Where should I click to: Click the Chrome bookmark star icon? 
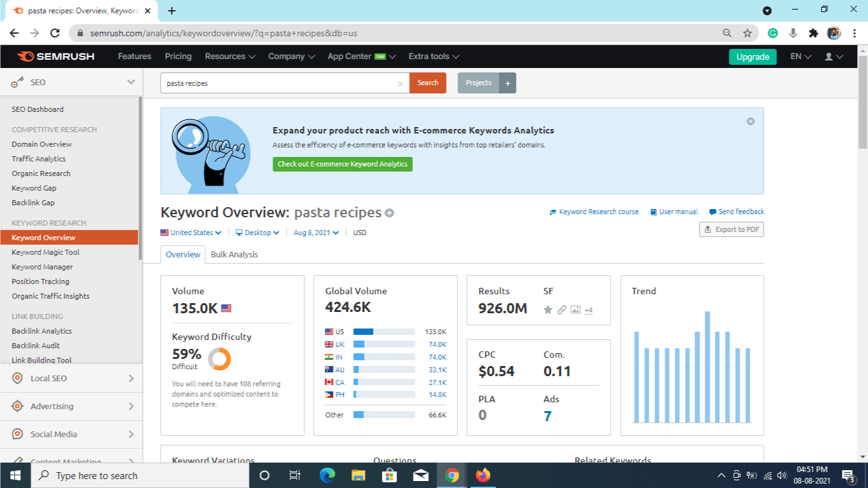(x=747, y=33)
